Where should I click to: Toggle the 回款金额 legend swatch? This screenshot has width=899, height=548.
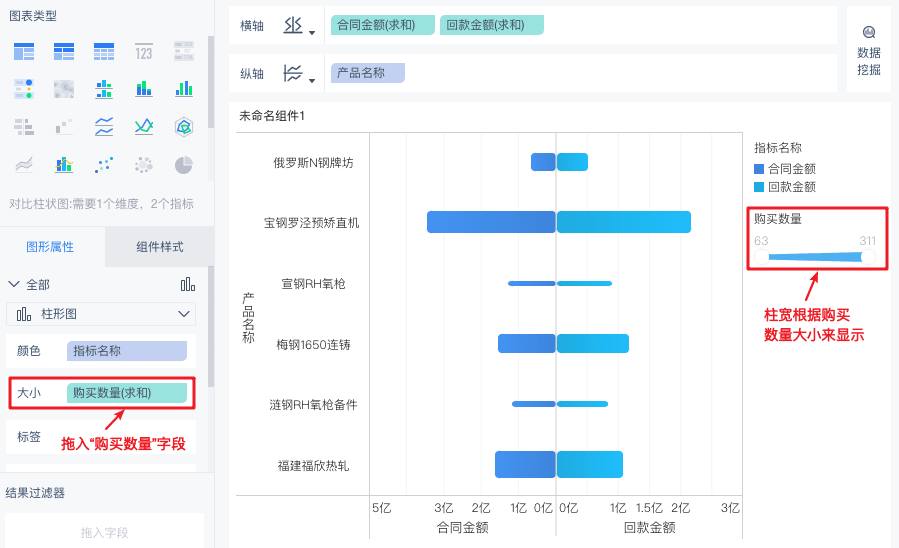[759, 187]
